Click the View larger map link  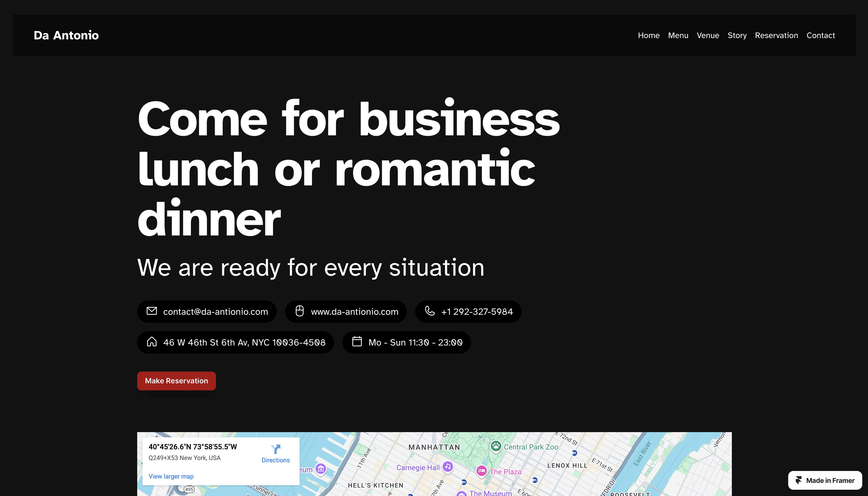[x=171, y=476]
